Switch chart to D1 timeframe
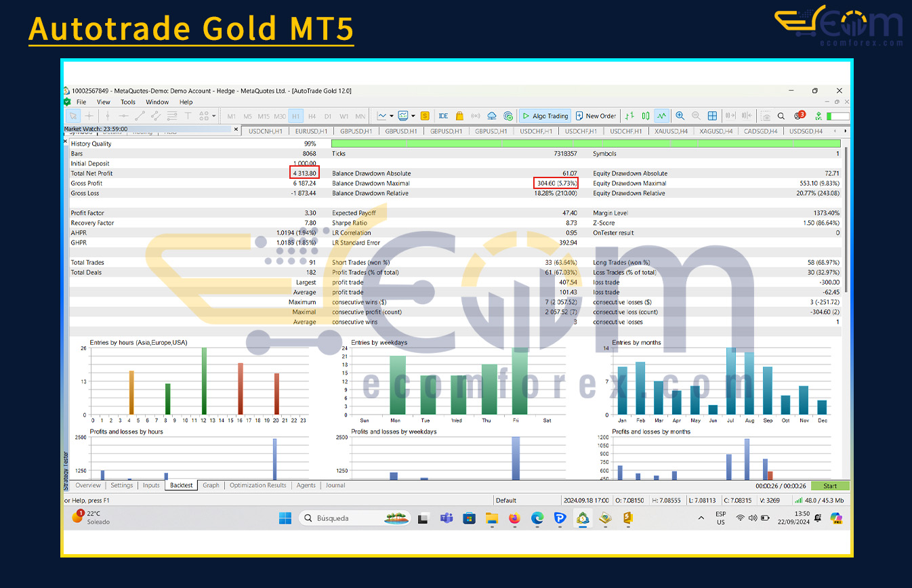This screenshot has width=912, height=588. click(x=328, y=117)
